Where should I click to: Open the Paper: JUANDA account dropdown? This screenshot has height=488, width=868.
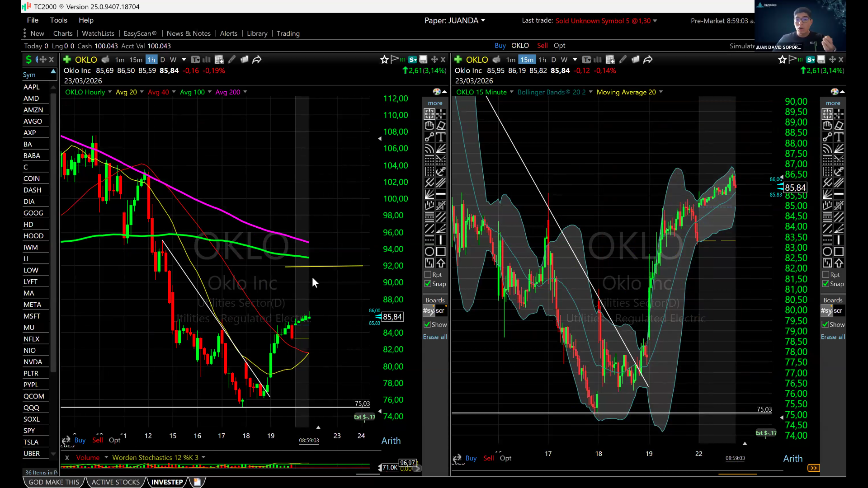[x=454, y=21]
